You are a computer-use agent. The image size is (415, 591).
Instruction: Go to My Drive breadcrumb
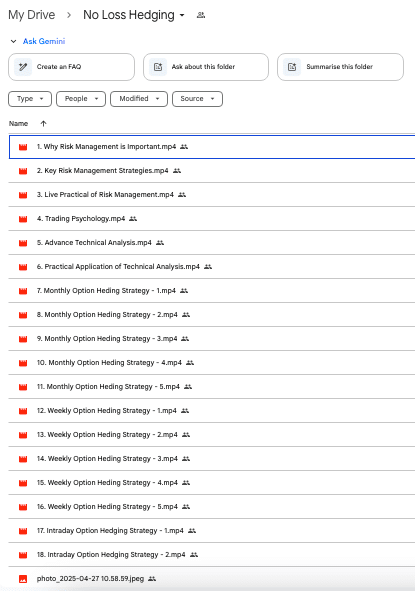point(32,15)
